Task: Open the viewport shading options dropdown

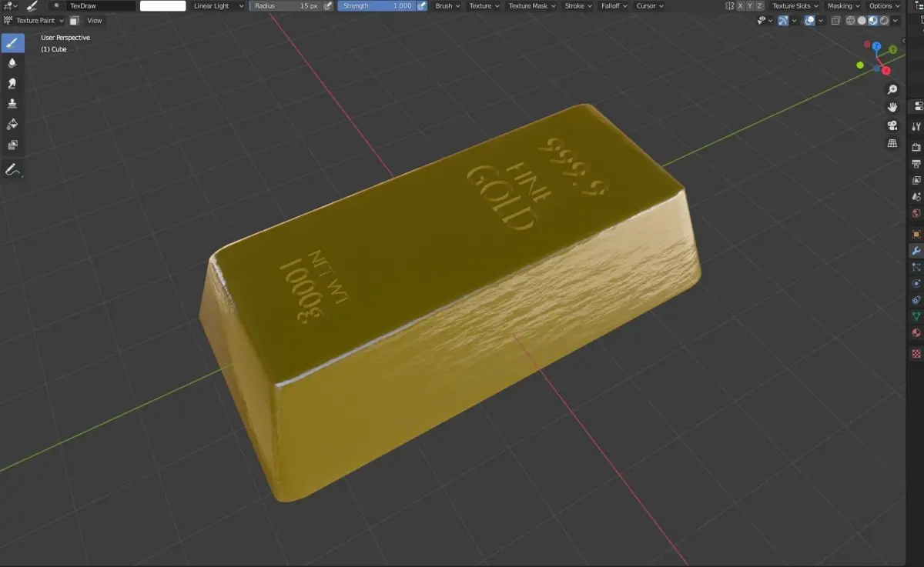Action: point(896,21)
